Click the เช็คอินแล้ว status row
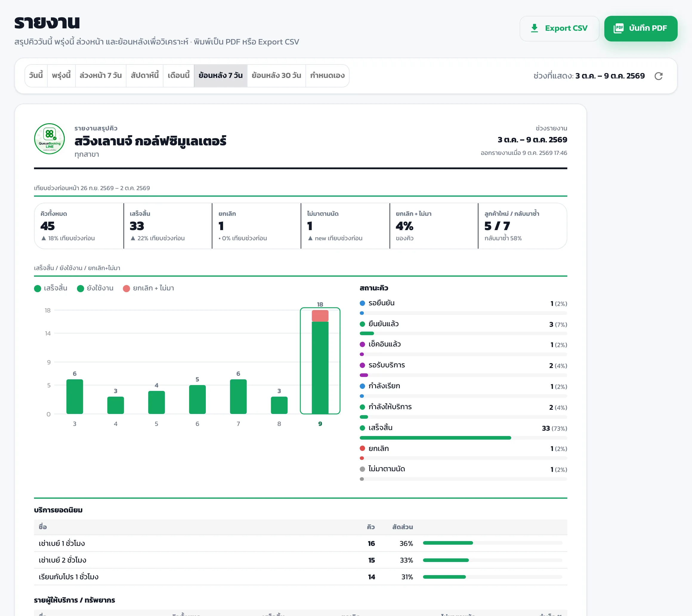This screenshot has height=616, width=692. pos(463,348)
